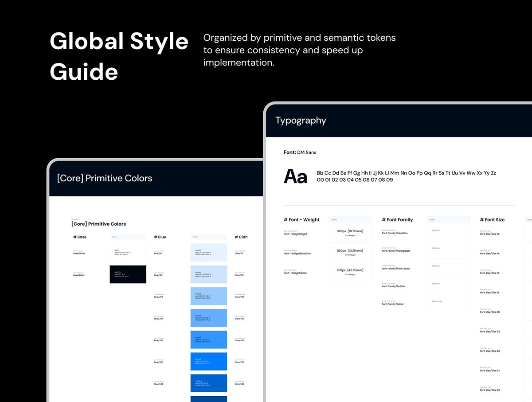Click the 'Font - Weight/Light' token

pyautogui.click(x=295, y=234)
